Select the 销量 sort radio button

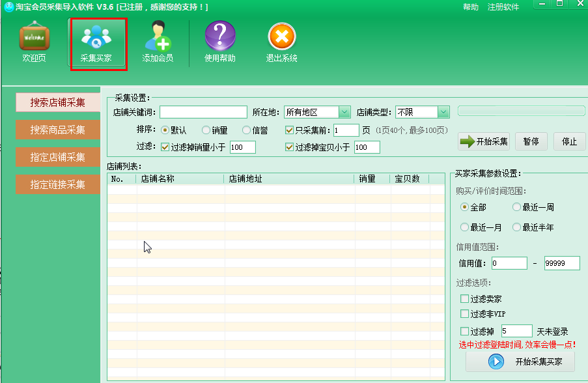tap(206, 130)
